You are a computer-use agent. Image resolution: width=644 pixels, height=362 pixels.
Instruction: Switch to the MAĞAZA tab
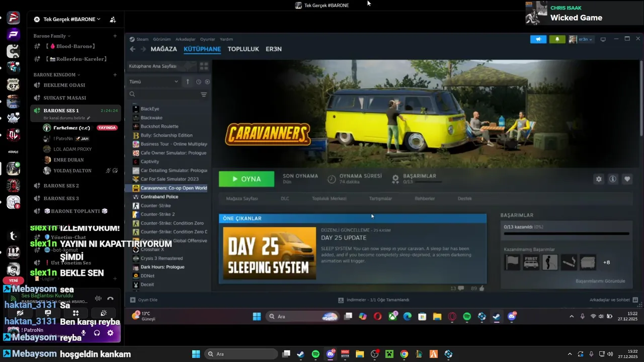click(x=164, y=49)
